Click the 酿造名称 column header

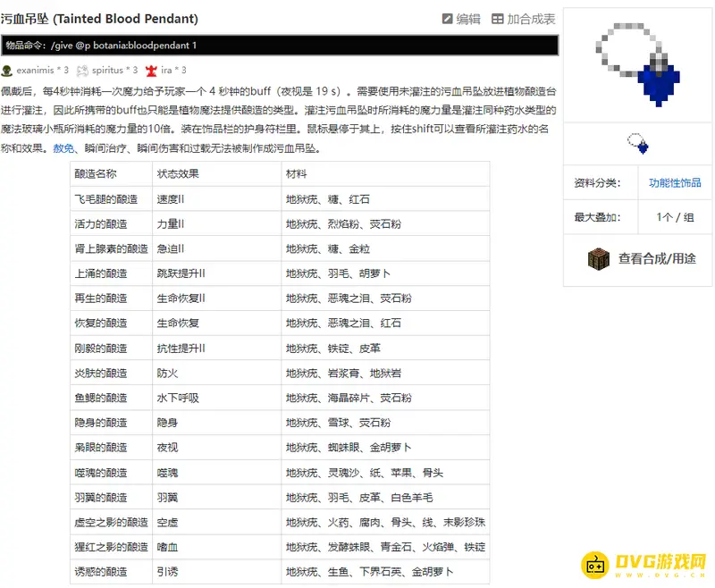tap(96, 173)
